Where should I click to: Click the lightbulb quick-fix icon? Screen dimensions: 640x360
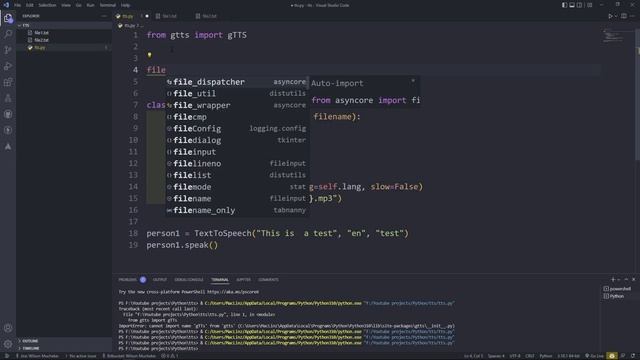tap(149, 55)
